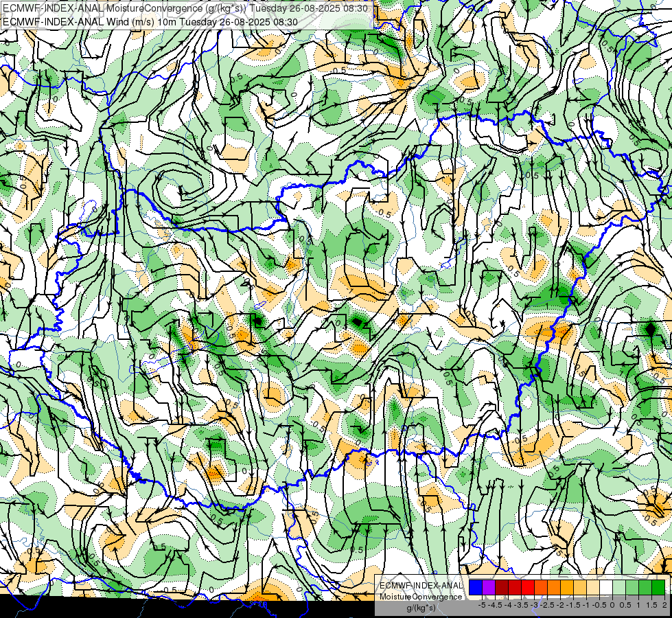The height and width of the screenshot is (618, 672).
Task: Click the '-2' legend scale value
Action: click(x=561, y=605)
